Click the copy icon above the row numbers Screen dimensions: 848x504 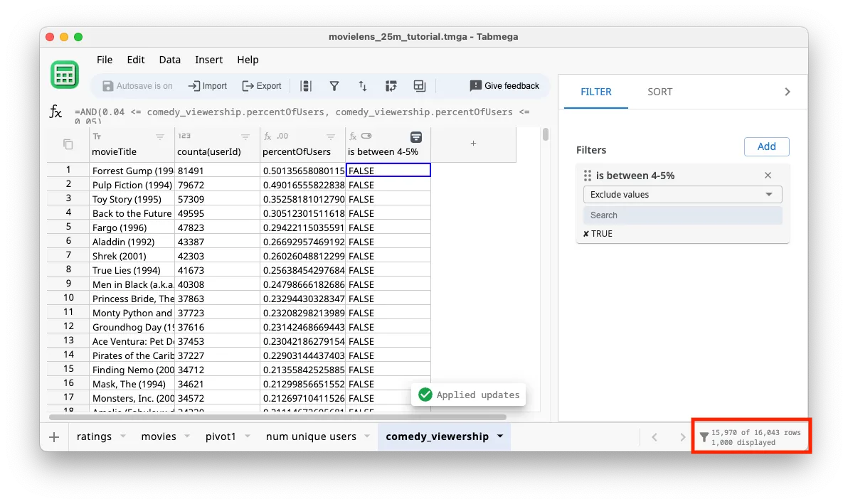pyautogui.click(x=67, y=143)
